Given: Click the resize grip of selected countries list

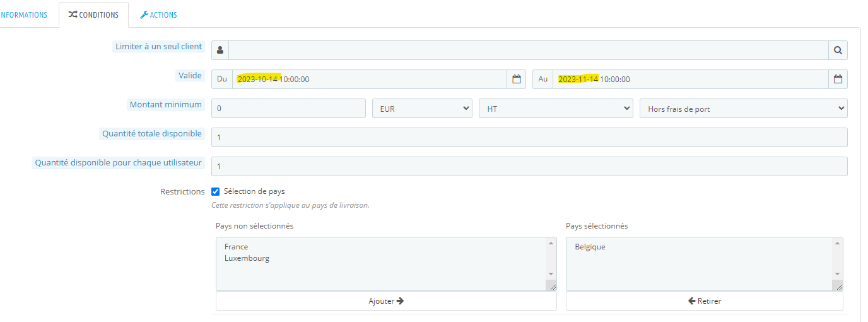Looking at the screenshot, I should (838, 286).
